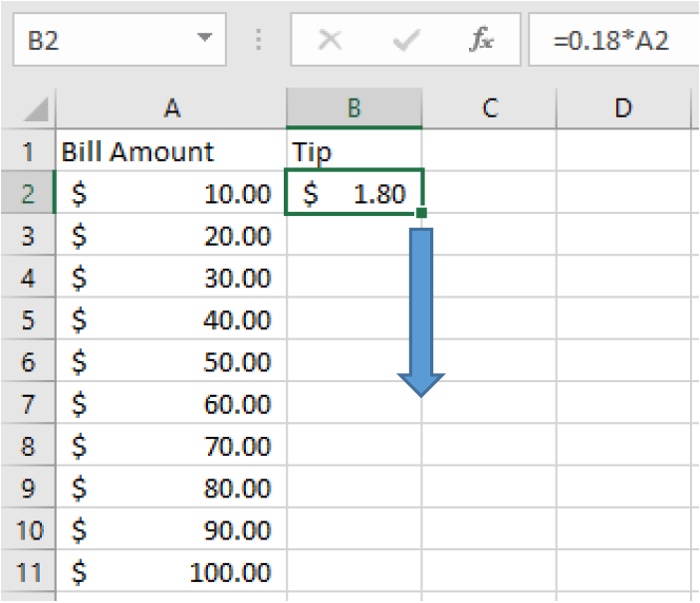The image size is (700, 603).
Task: Select empty cell B11 next to $100.00
Action: pos(354,571)
